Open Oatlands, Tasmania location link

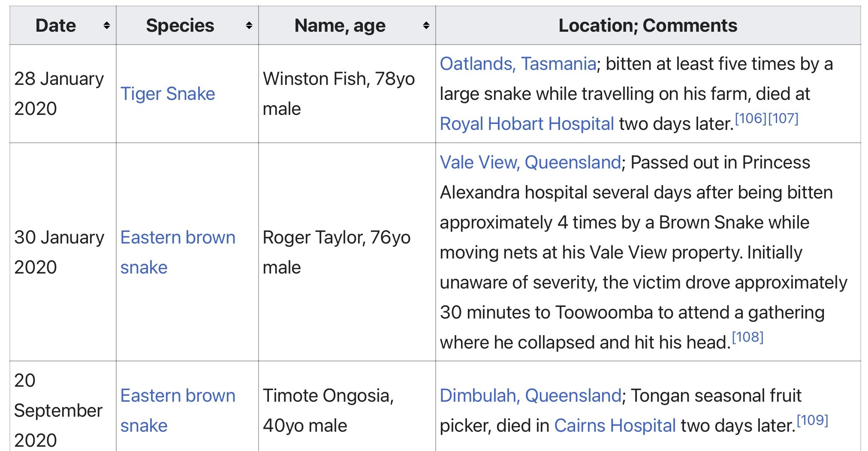(518, 64)
